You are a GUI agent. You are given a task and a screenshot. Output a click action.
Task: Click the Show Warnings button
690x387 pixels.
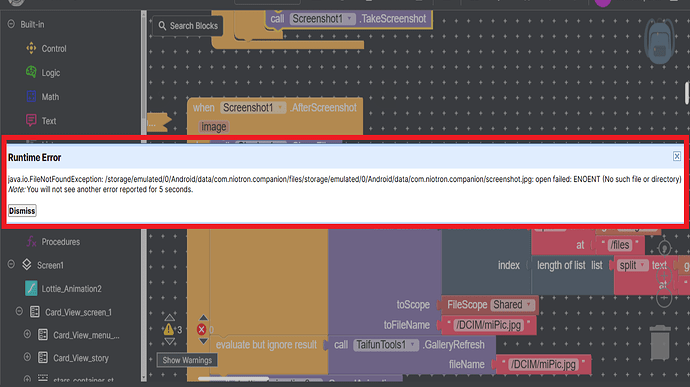click(187, 360)
